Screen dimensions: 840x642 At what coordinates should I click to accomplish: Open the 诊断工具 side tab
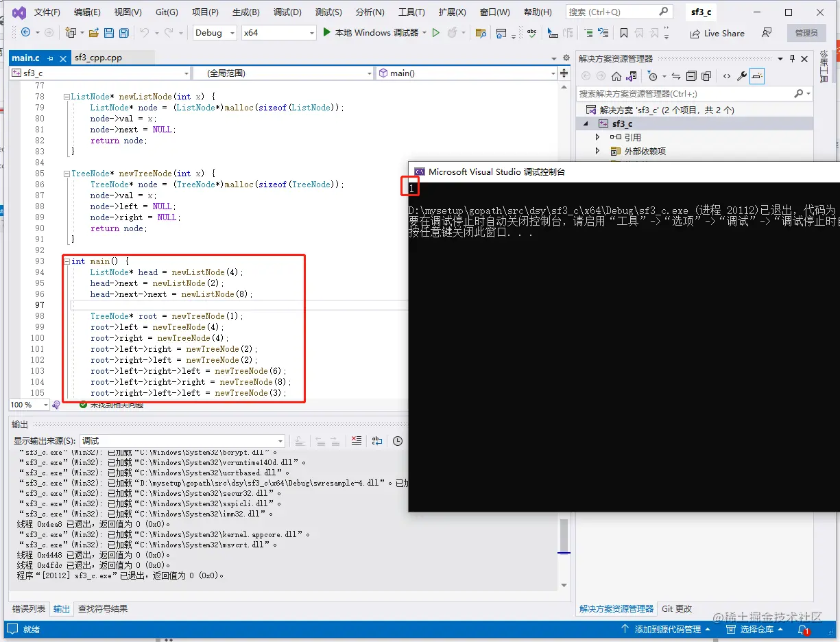click(825, 66)
